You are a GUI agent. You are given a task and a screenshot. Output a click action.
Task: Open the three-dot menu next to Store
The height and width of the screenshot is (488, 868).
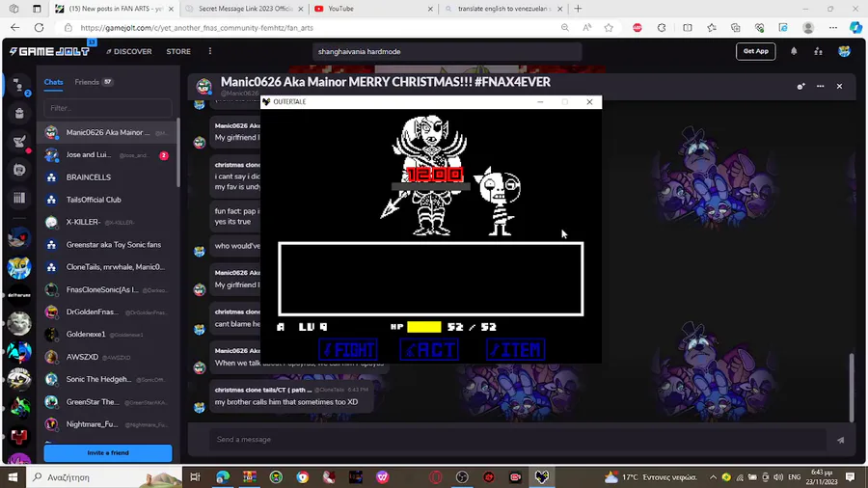210,51
